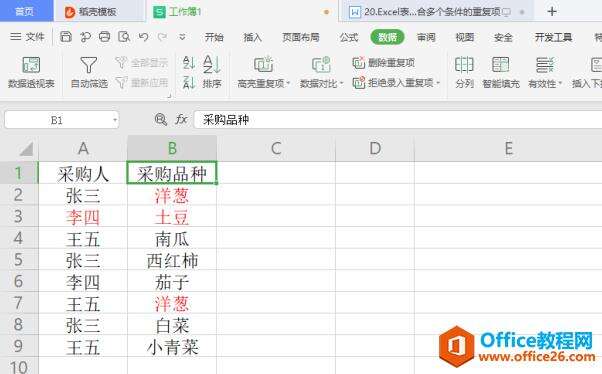Viewport: 602px width, 374px height.
Task: Switch to the 插入 ribbon tab
Action: click(252, 37)
